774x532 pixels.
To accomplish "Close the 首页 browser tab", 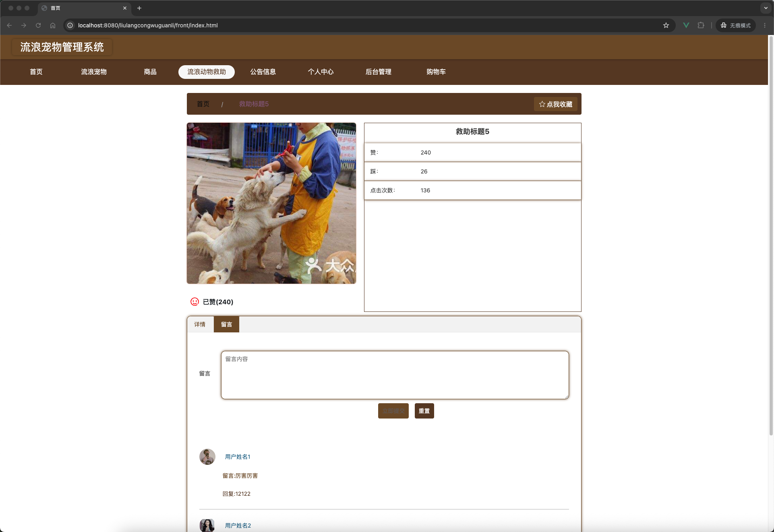I will click(x=125, y=8).
